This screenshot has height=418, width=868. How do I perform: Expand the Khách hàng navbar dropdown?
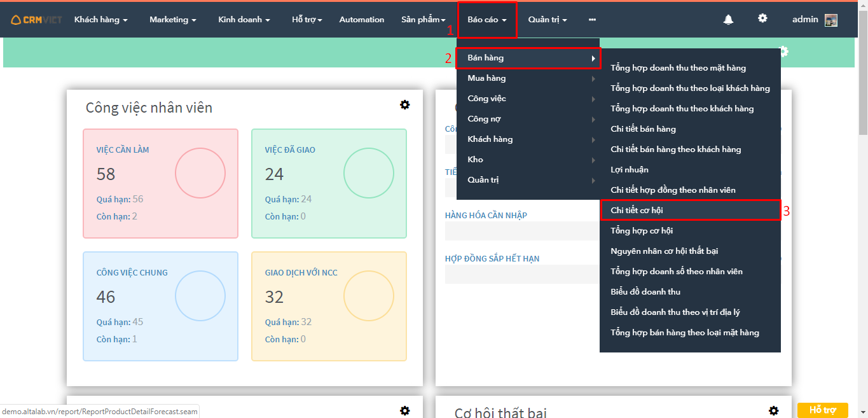(100, 20)
